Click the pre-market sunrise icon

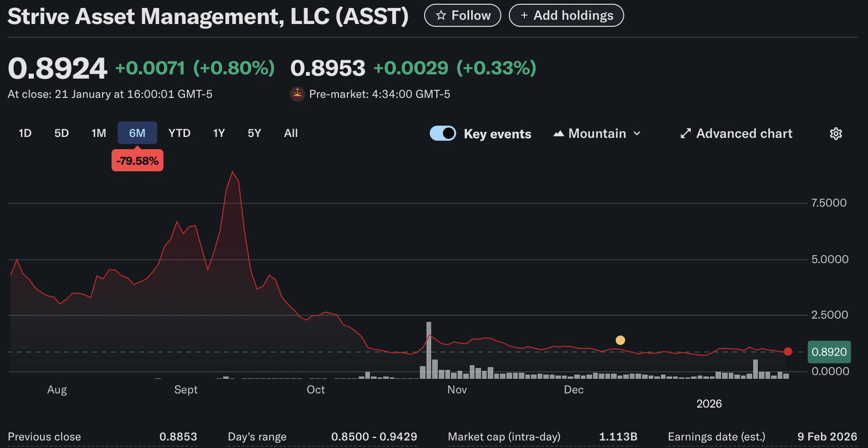297,94
